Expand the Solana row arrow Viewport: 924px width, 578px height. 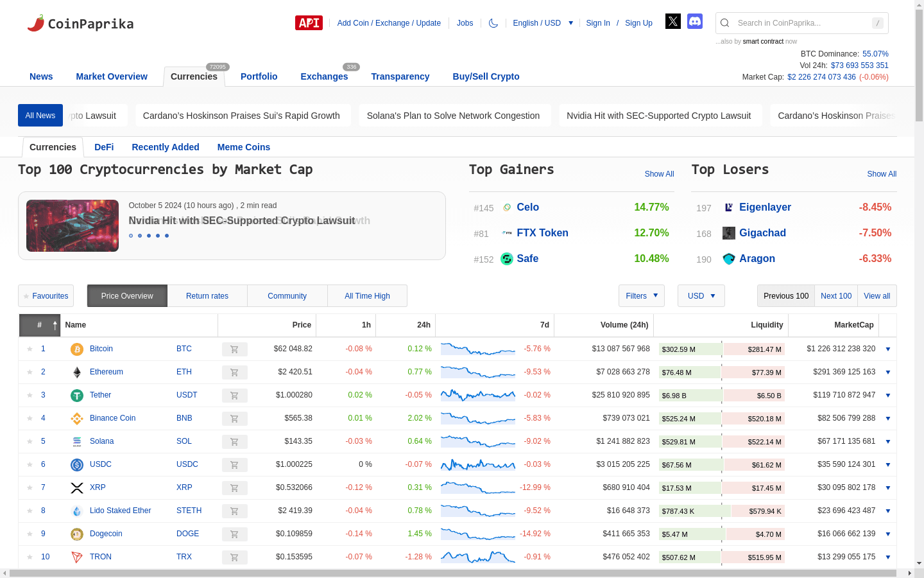(x=888, y=442)
